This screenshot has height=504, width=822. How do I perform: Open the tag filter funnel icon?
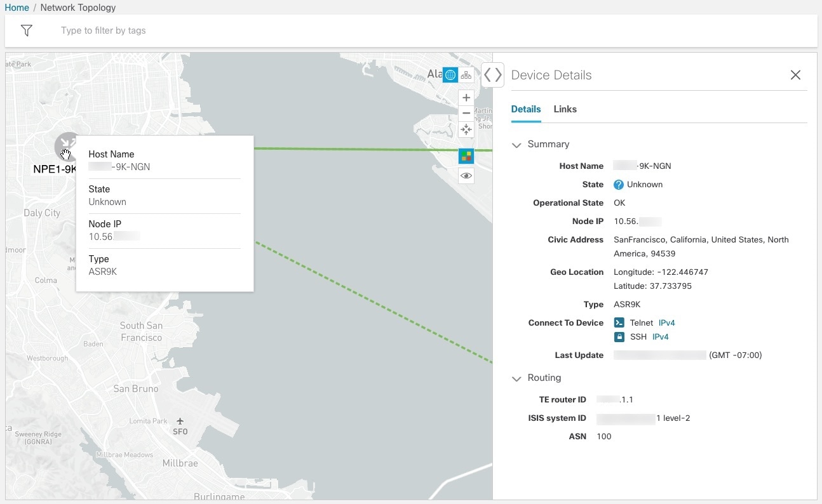point(26,30)
